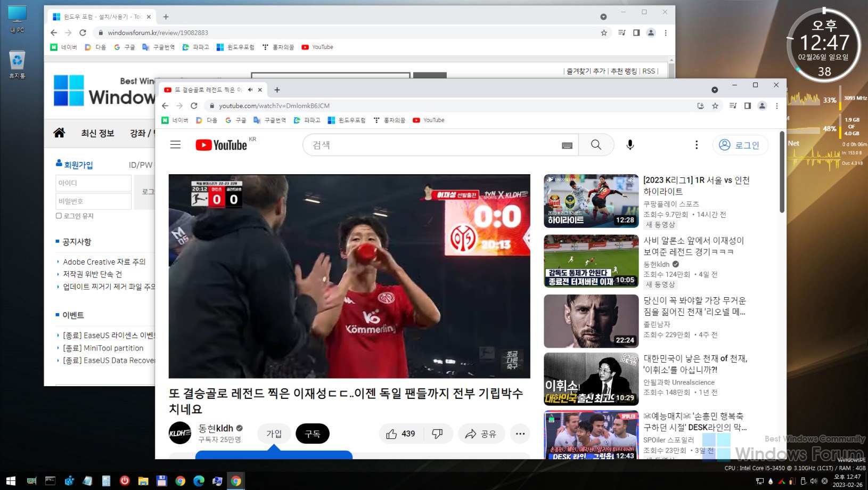Bookmark the YouTube page with the star icon
Viewport: 868px width, 490px height.
pos(715,105)
